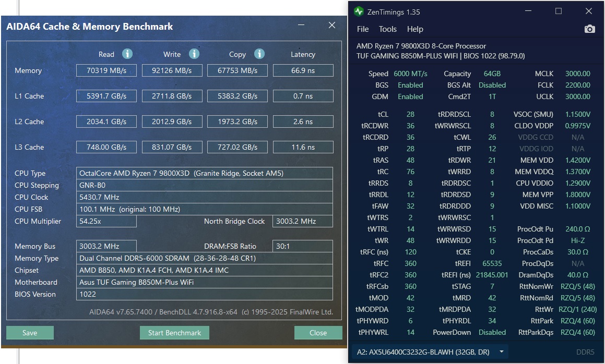Click the Motherboard field Asus TUF Gaming
Viewport: 605px width, 364px height.
[205, 282]
